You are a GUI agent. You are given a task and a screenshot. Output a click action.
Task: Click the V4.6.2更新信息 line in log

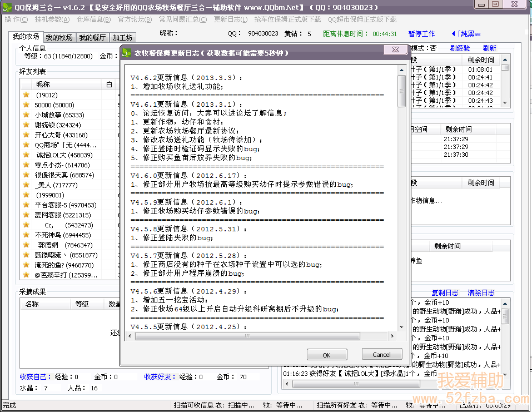pyautogui.click(x=186, y=77)
